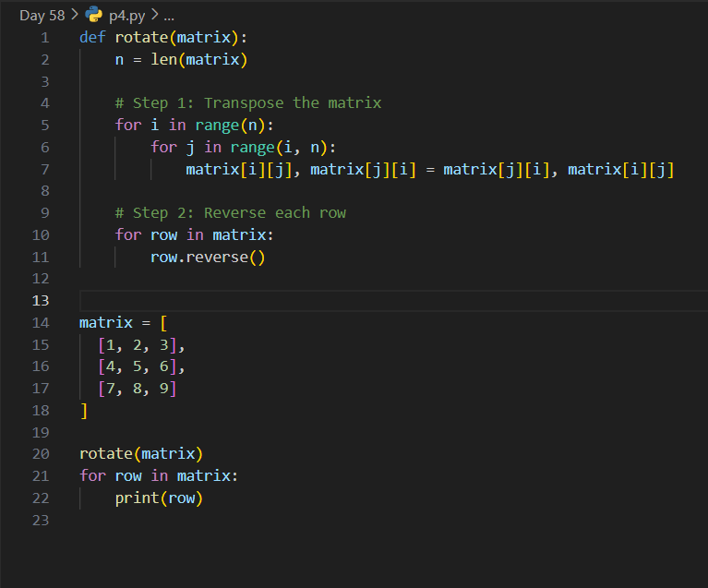
Task: Click the Day 58 breadcrumb folder
Action: click(42, 16)
